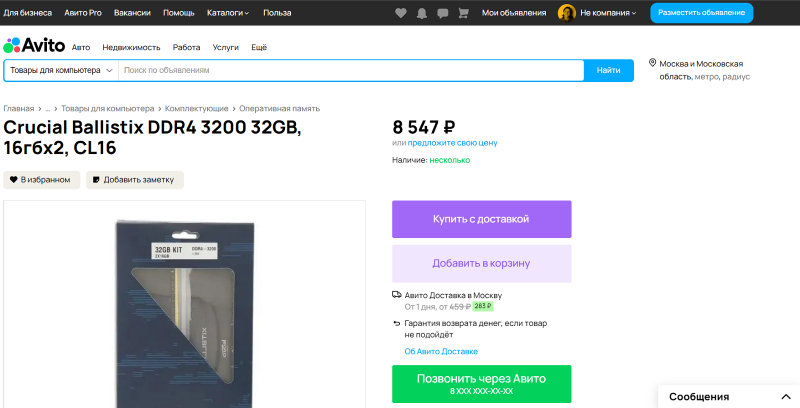
Task: Click the price '8 547 ₽'
Action: tap(424, 127)
